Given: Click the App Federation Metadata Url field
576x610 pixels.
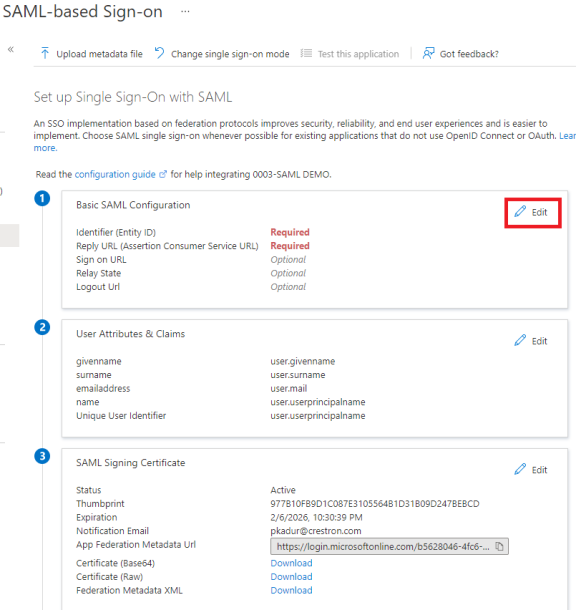Looking at the screenshot, I should coord(389,546).
